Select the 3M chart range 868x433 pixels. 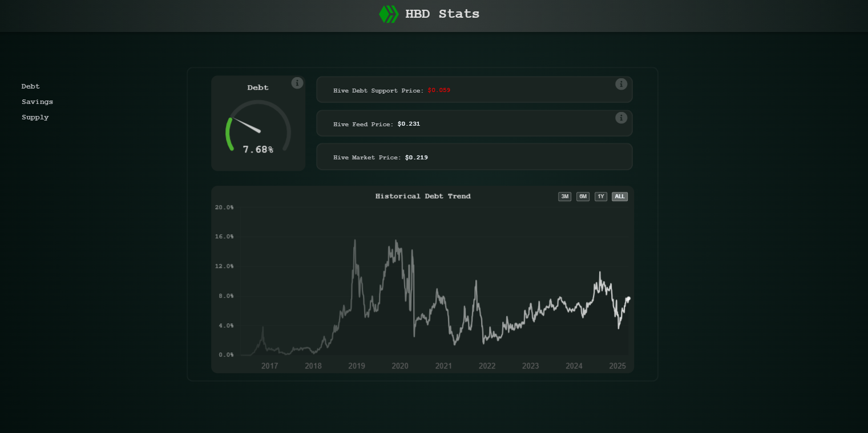[x=565, y=197]
